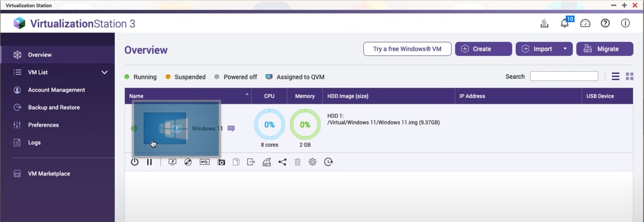Click the Migrate button
Screen dimensions: 644x222
[604, 49]
